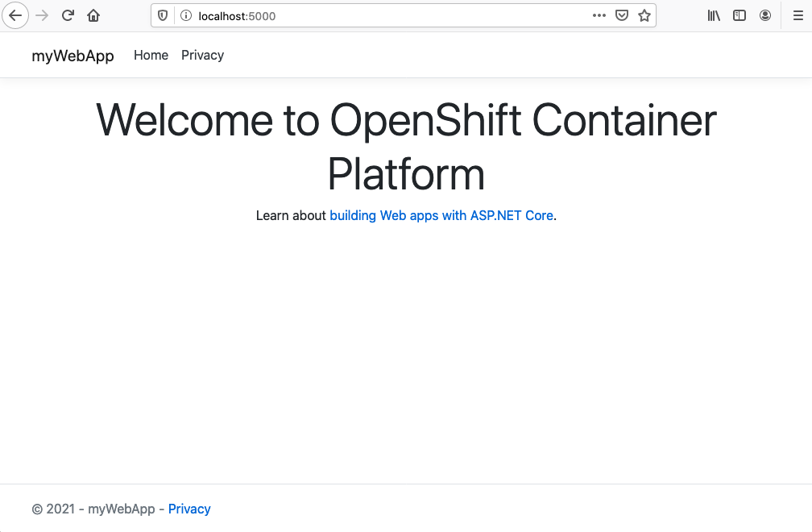812x532 pixels.
Task: Select the Home nav item
Action: coord(151,55)
